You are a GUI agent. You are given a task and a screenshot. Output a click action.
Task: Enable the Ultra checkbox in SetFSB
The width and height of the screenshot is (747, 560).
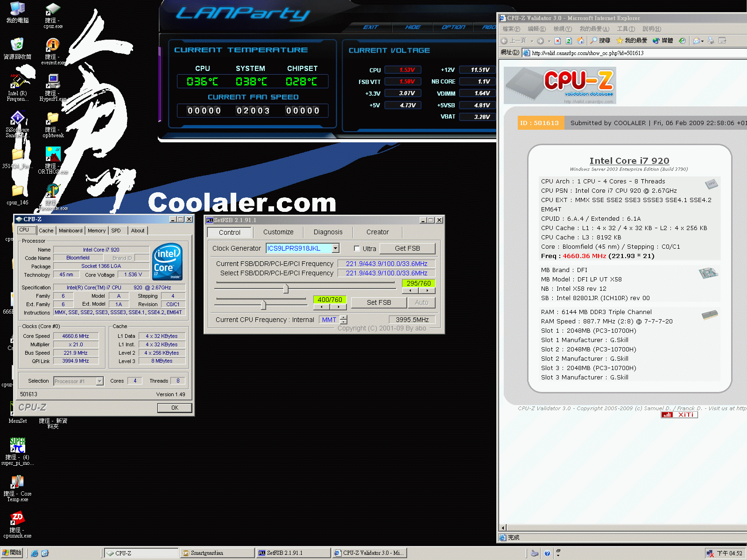pyautogui.click(x=357, y=248)
